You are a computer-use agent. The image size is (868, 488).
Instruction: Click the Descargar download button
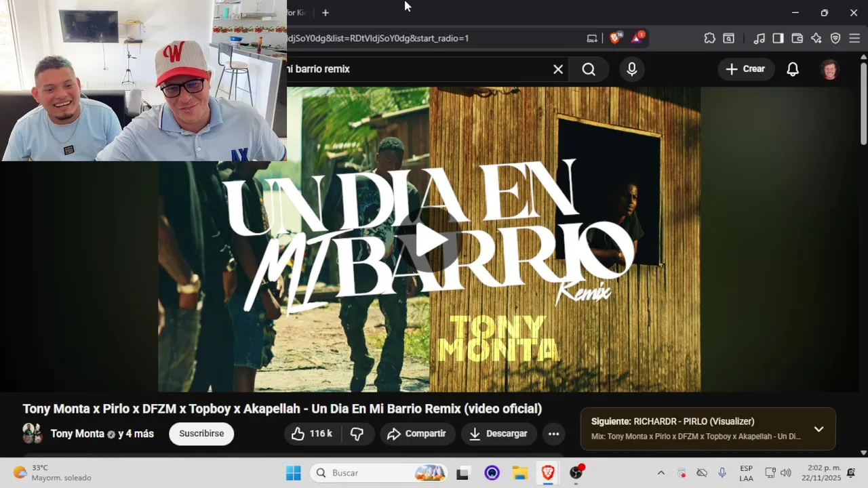click(x=498, y=434)
